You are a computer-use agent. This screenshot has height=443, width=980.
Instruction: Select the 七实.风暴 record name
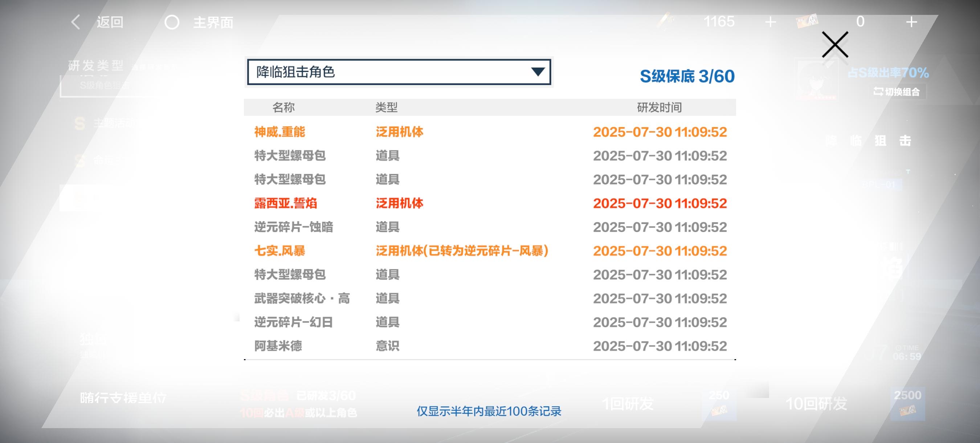point(279,251)
